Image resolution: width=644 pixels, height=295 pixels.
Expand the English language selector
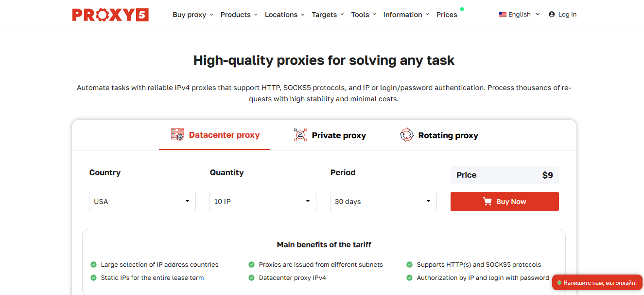pyautogui.click(x=520, y=15)
